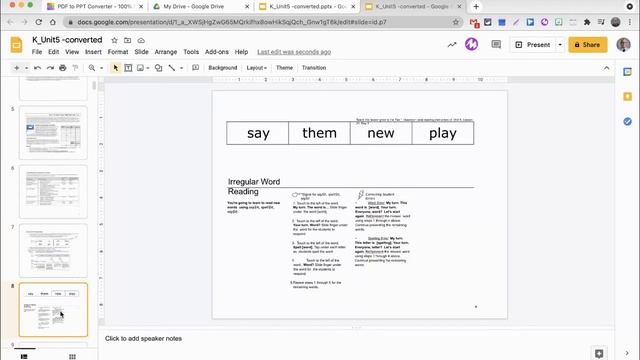Hide the menus with collapse arrow
The height and width of the screenshot is (360, 640).
click(x=607, y=68)
